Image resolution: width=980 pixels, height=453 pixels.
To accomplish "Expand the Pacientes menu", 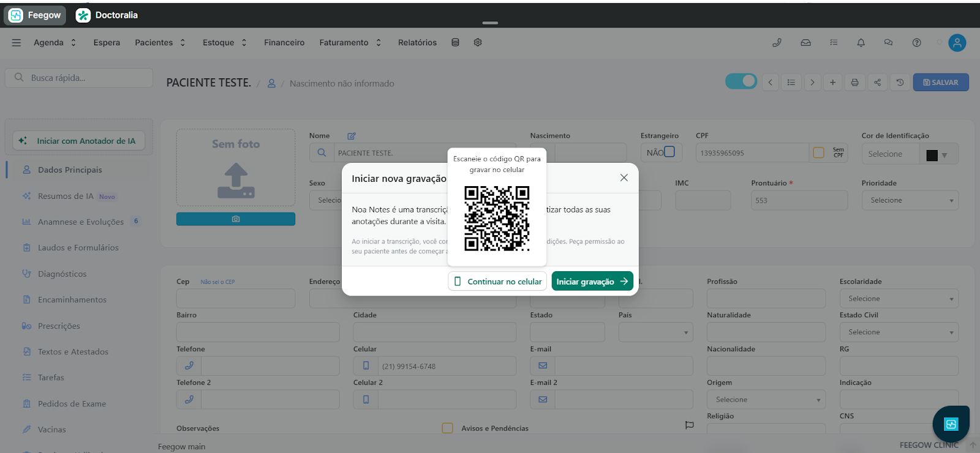I will pos(160,43).
